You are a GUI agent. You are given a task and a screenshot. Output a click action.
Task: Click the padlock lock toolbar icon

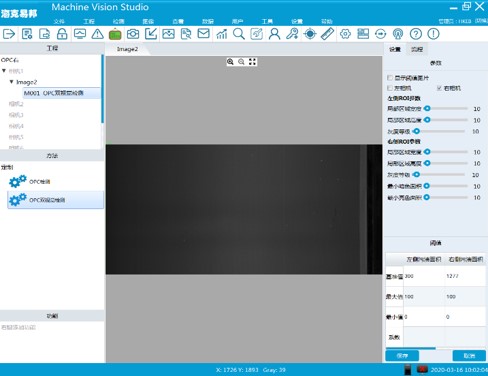click(x=62, y=34)
